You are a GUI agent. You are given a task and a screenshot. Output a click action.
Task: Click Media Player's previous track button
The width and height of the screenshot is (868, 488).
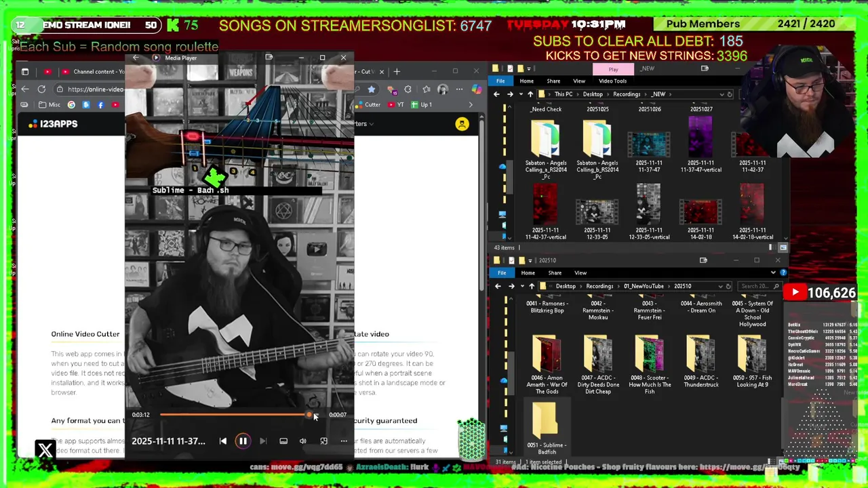point(223,441)
